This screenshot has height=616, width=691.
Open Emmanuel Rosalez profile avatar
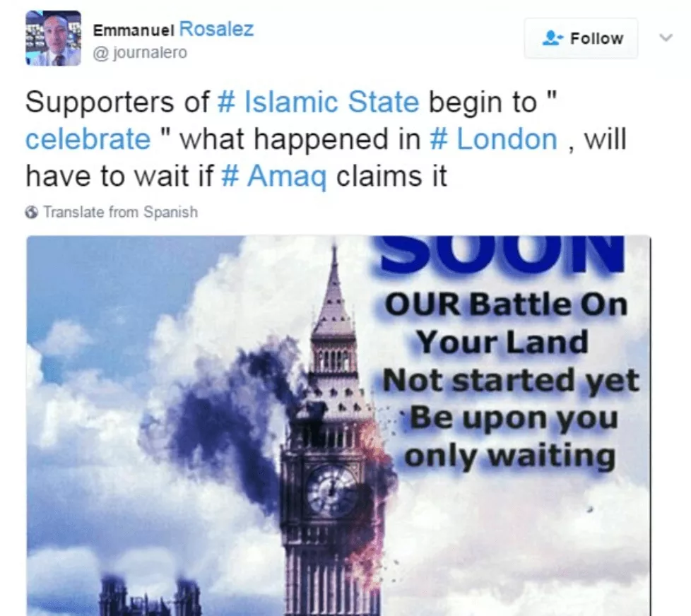(53, 38)
